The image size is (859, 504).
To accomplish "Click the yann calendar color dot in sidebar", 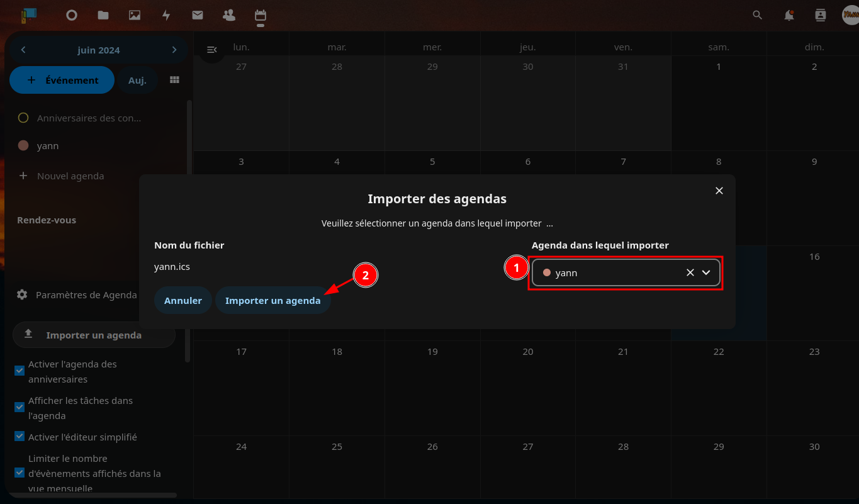I will [23, 145].
